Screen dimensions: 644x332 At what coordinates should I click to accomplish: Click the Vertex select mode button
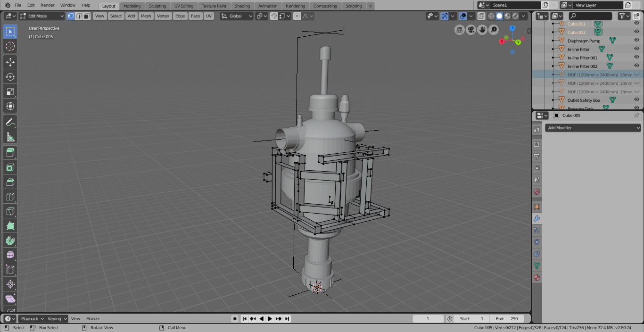[71, 16]
